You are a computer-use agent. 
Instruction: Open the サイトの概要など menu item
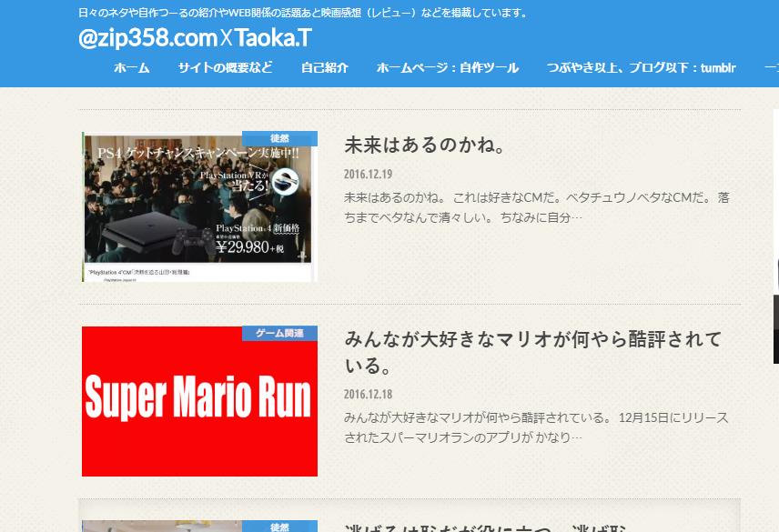(x=225, y=67)
